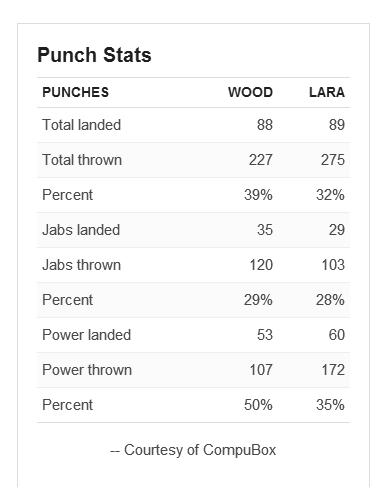The image size is (386, 487).
Task: Click Wood's total thrown value 227
Action: click(261, 160)
